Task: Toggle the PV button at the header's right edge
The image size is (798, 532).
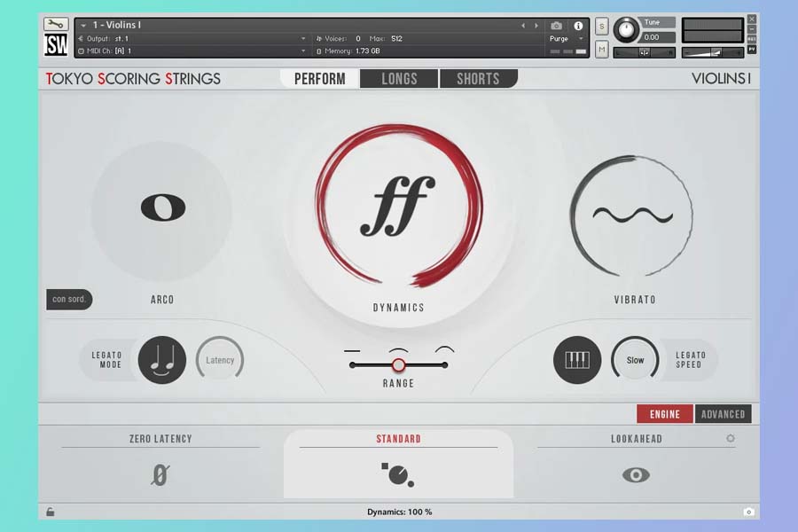Action: (x=752, y=50)
